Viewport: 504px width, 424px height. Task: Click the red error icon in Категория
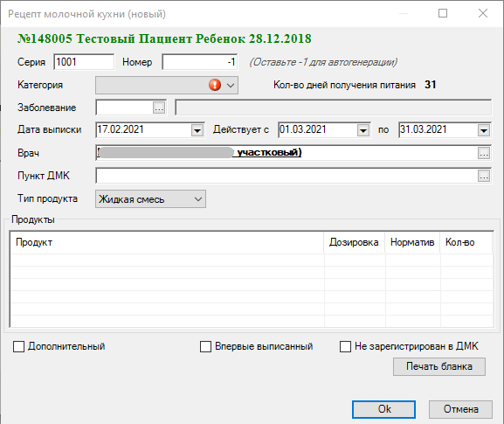coord(215,85)
